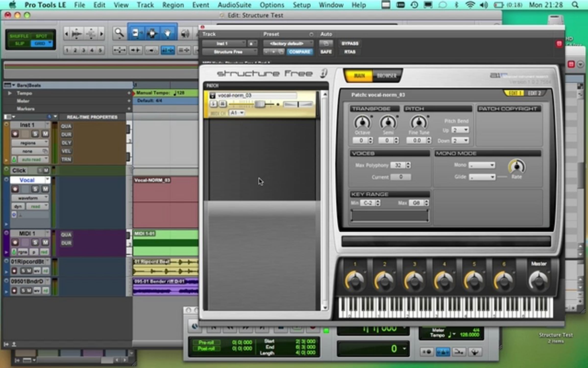Select the Grabber hand tool
The image size is (588, 368).
point(168,33)
